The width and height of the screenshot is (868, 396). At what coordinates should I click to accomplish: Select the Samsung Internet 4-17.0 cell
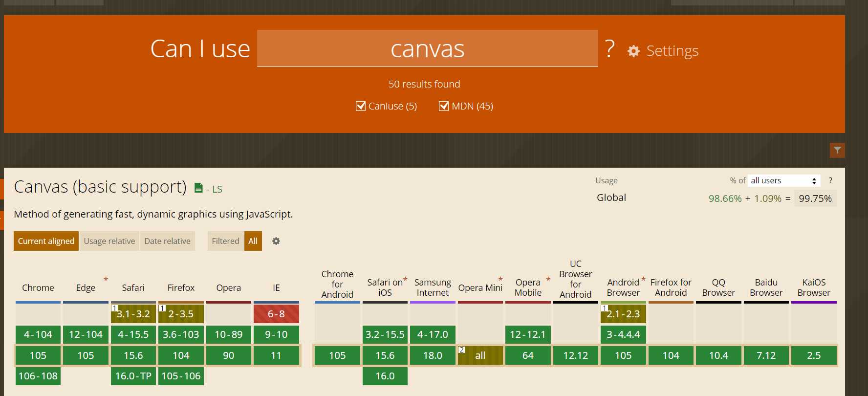coord(433,334)
